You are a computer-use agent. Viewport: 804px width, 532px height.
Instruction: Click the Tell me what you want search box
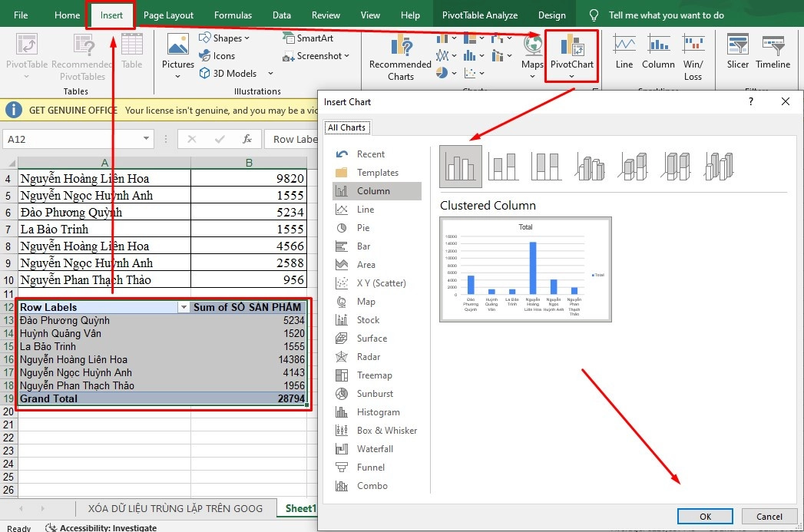point(666,15)
